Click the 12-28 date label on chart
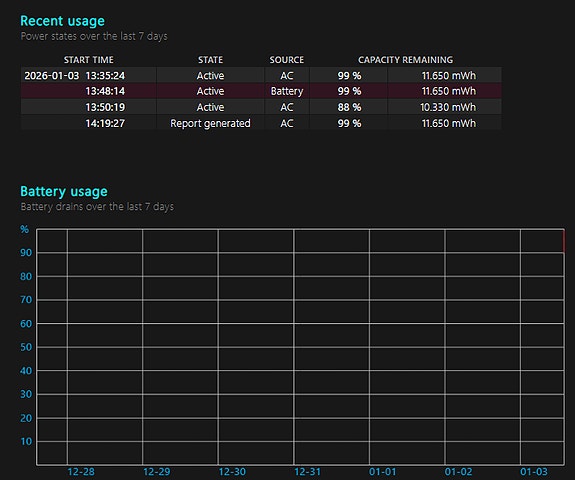 pos(81,472)
